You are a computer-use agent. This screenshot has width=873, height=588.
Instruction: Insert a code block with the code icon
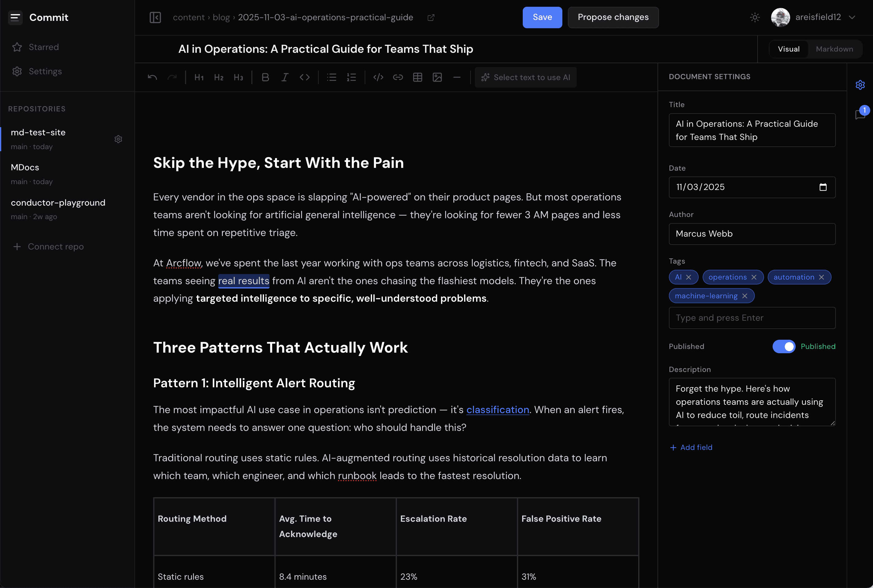pyautogui.click(x=378, y=77)
